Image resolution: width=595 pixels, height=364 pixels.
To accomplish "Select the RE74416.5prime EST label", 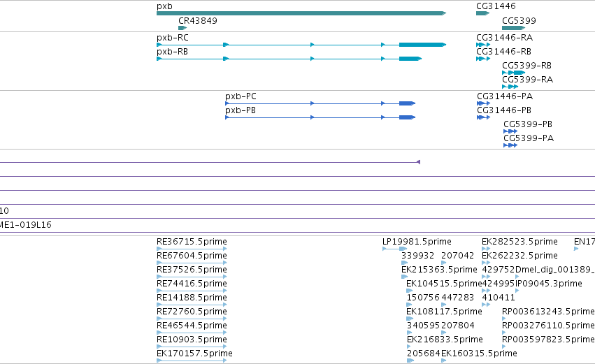I will coord(192,284).
